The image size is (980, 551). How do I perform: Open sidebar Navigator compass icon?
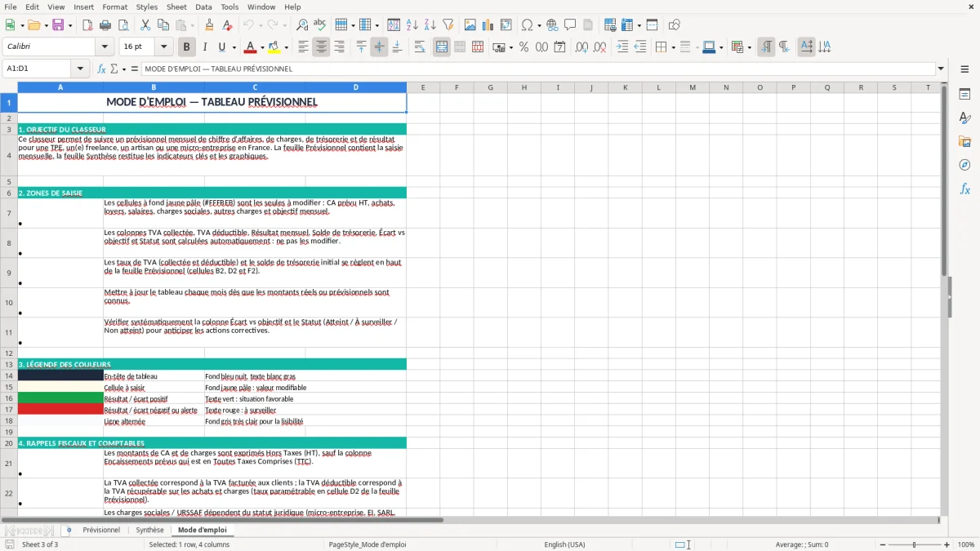click(x=964, y=166)
